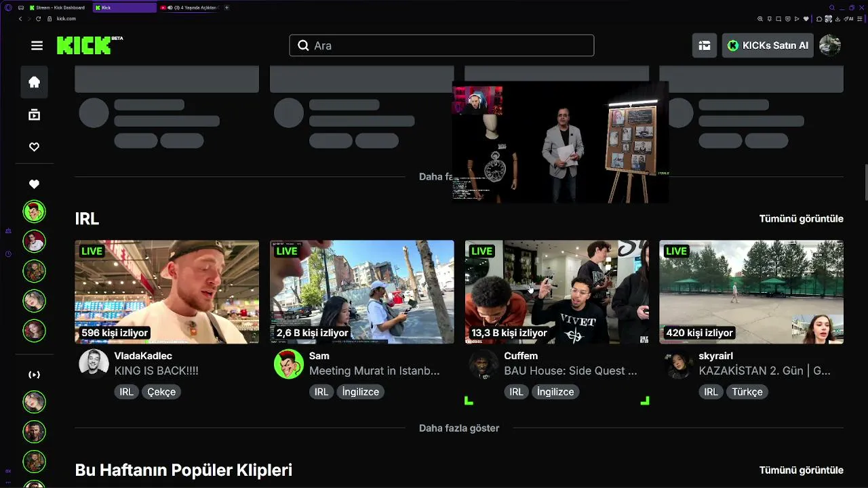
Task: Click title Meeting Murat in Istanb...
Action: tap(374, 371)
